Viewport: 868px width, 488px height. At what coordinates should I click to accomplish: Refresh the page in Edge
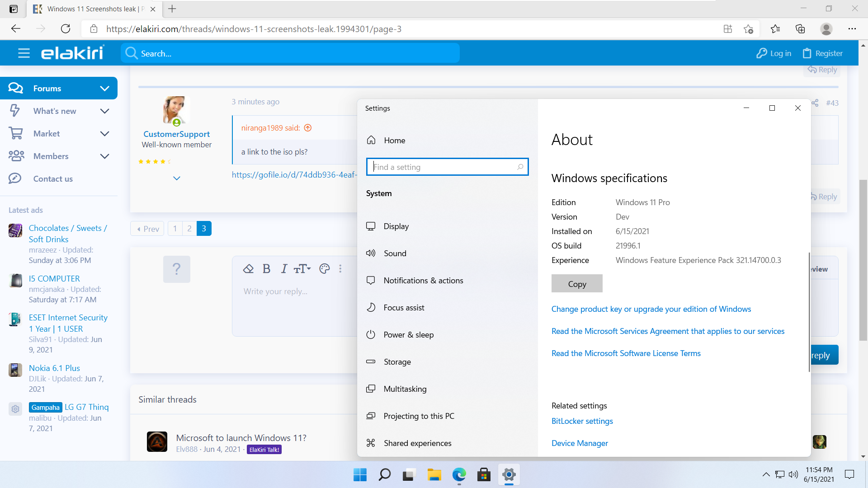pyautogui.click(x=66, y=29)
